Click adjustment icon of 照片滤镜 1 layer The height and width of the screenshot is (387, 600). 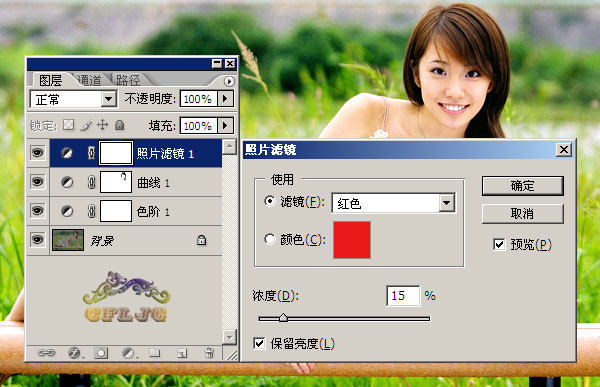coord(67,153)
